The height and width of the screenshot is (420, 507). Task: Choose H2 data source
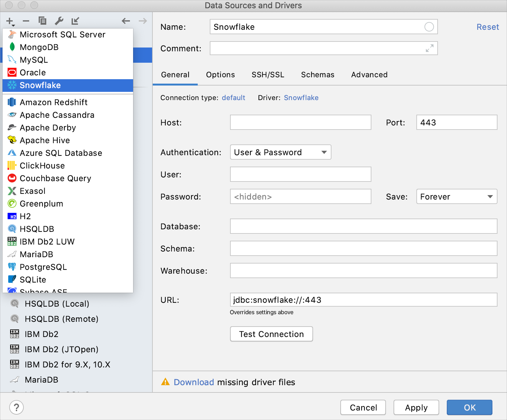68,216
